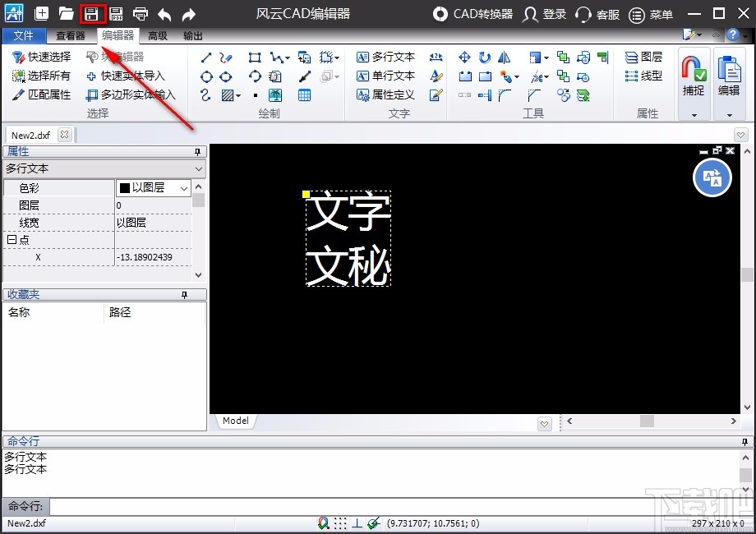
Task: Switch to the 高级 advanced tab
Action: click(158, 35)
